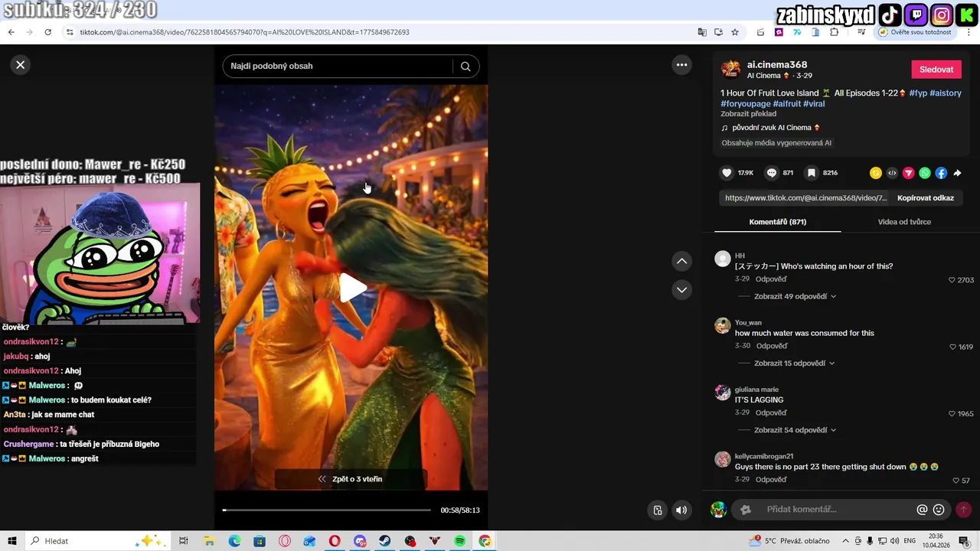Switch to Videa od tvůrce tab
Image resolution: width=980 pixels, height=551 pixels.
pyautogui.click(x=904, y=222)
